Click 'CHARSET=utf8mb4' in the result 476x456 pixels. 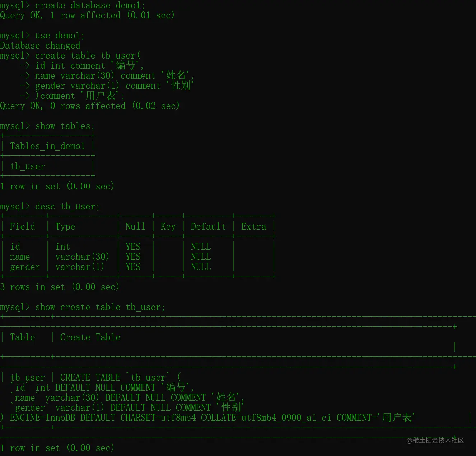coord(158,418)
